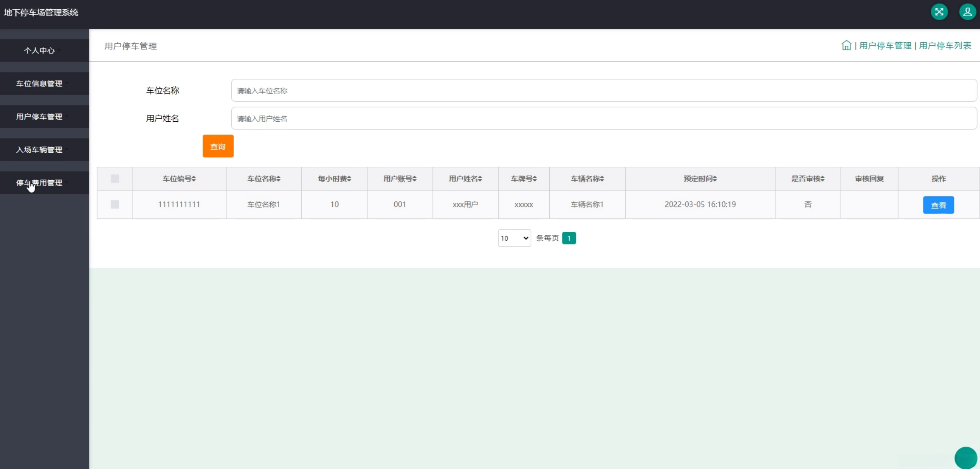This screenshot has width=980, height=469.
Task: Toggle the select-all header checkbox
Action: pos(115,179)
